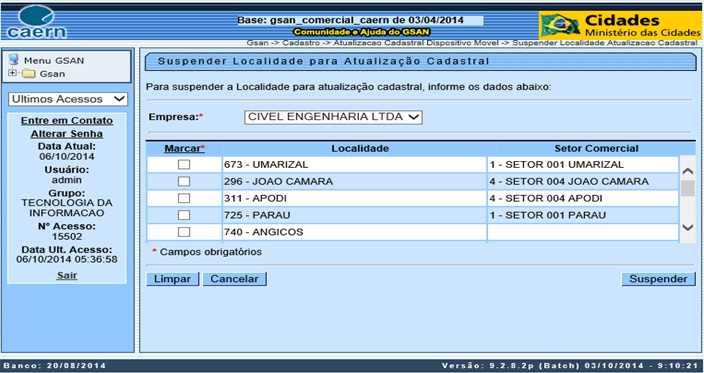Open the Gsan folder icon

(29, 74)
